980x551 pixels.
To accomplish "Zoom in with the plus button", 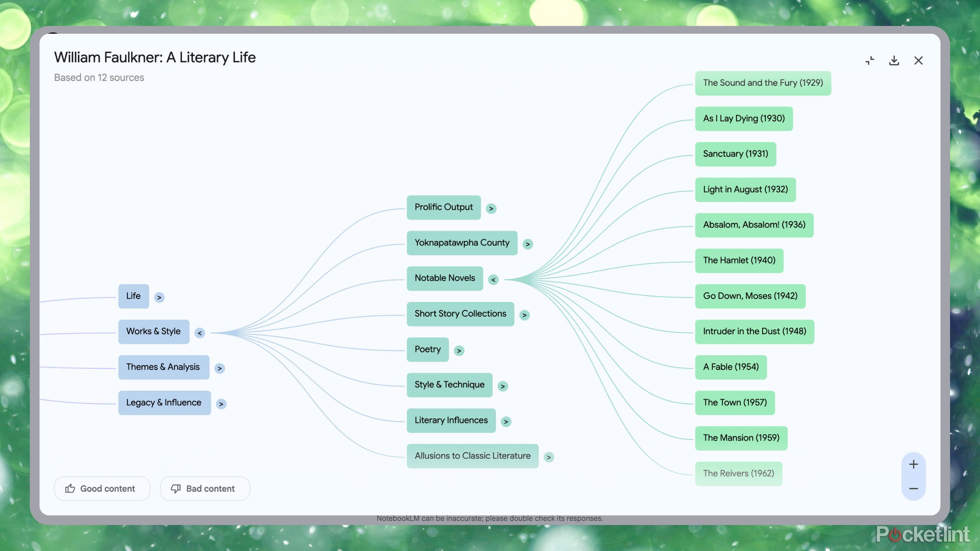I will point(914,464).
